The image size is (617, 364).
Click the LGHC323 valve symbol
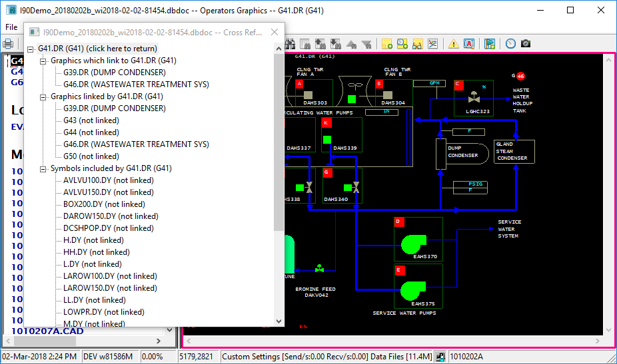point(474,97)
